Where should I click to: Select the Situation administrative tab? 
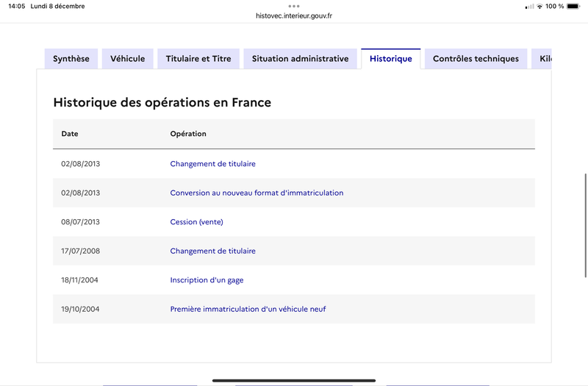301,59
